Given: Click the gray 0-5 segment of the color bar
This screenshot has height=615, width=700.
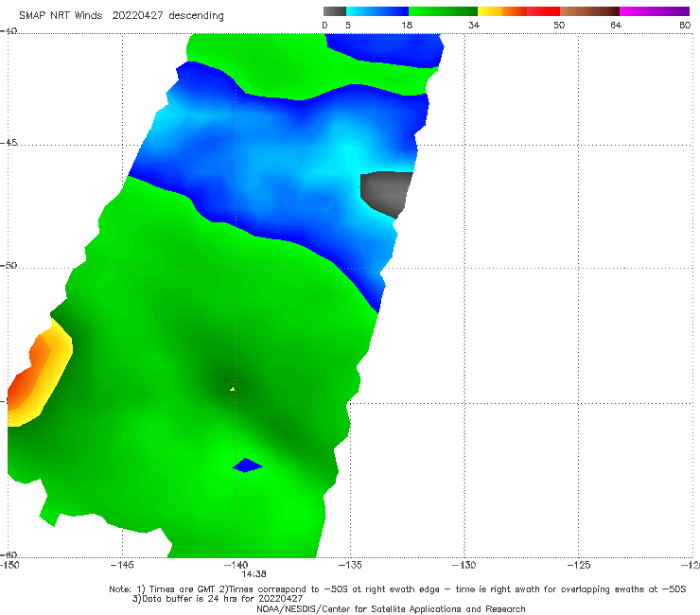Looking at the screenshot, I should pyautogui.click(x=335, y=11).
